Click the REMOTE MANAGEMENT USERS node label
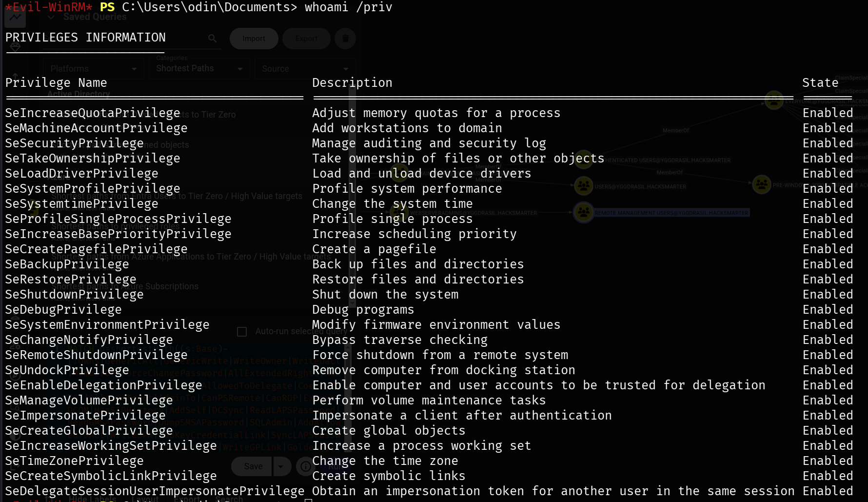This screenshot has height=502, width=868. (671, 213)
